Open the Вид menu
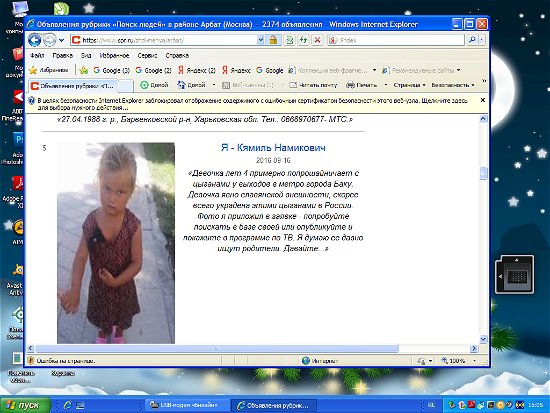This screenshot has height=413, width=550. [x=86, y=55]
